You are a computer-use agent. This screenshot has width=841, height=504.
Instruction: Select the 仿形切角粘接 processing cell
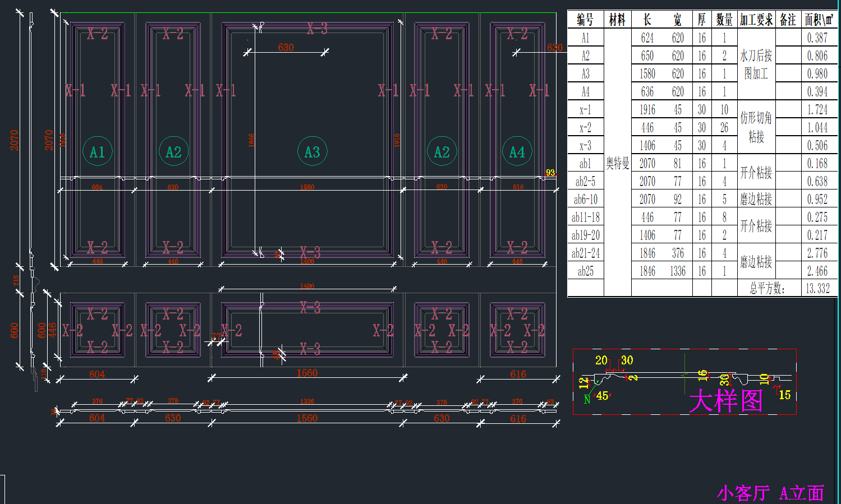[756, 127]
